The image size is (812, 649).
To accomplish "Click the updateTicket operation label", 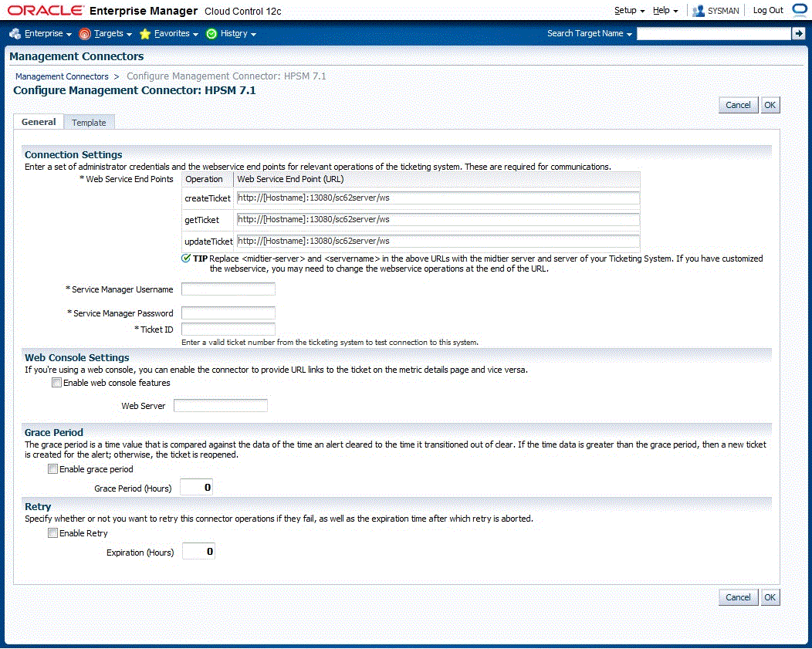I will tap(208, 242).
